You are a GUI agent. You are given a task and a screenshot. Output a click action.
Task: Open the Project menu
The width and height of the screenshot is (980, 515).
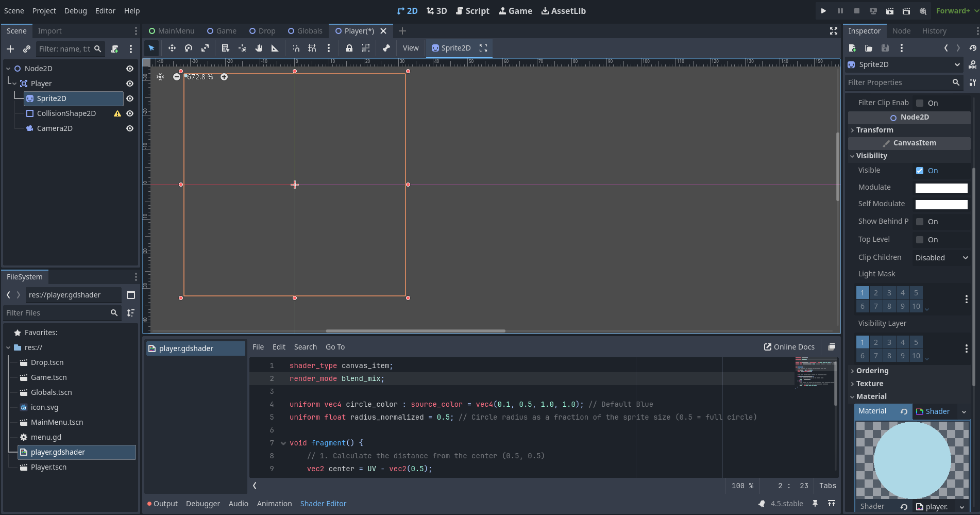[44, 11]
